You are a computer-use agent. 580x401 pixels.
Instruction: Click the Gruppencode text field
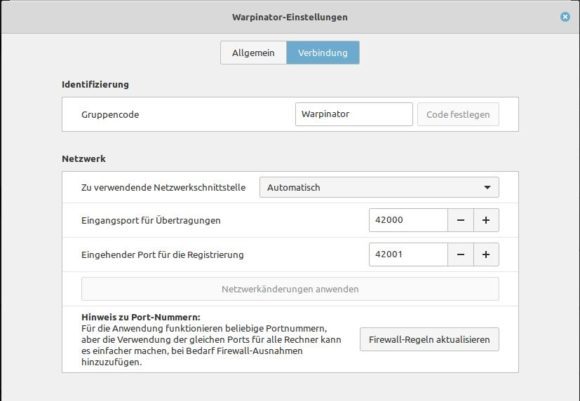354,114
